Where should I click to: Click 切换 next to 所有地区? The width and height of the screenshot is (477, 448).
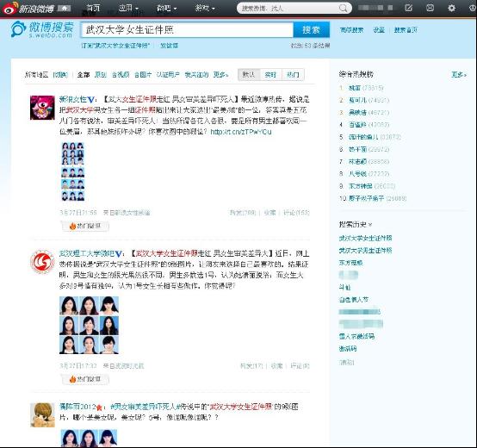click(60, 75)
